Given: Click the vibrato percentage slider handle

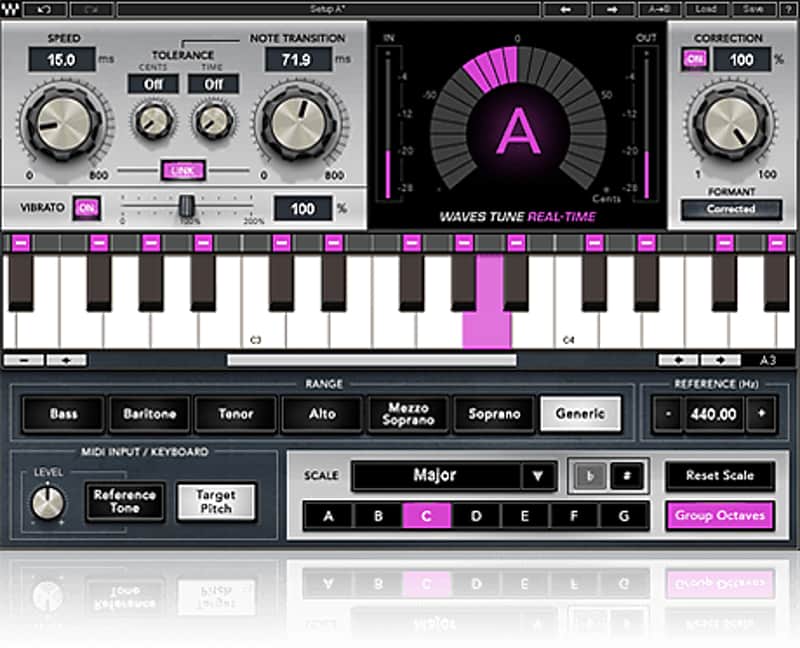Looking at the screenshot, I should 187,206.
